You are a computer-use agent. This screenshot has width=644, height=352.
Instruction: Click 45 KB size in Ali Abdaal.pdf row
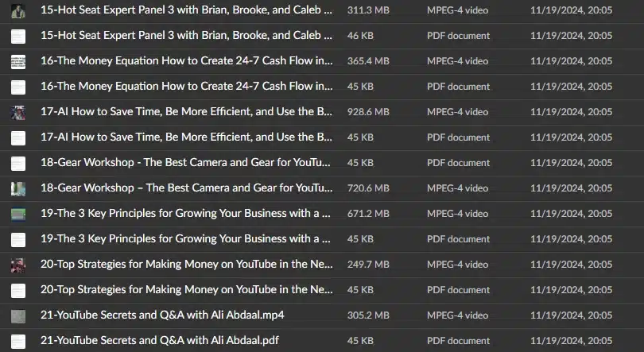[x=360, y=341]
